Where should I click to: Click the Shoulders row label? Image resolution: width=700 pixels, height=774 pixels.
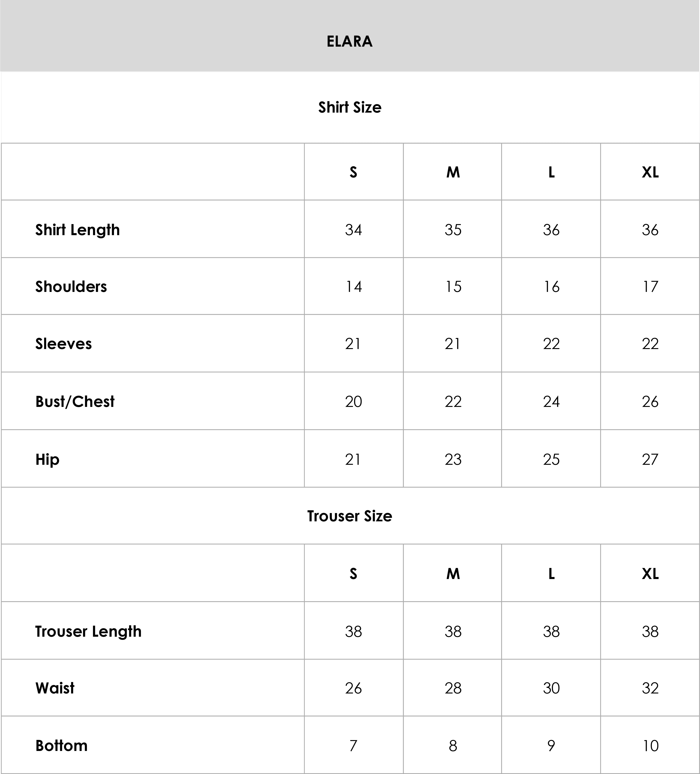(x=71, y=287)
